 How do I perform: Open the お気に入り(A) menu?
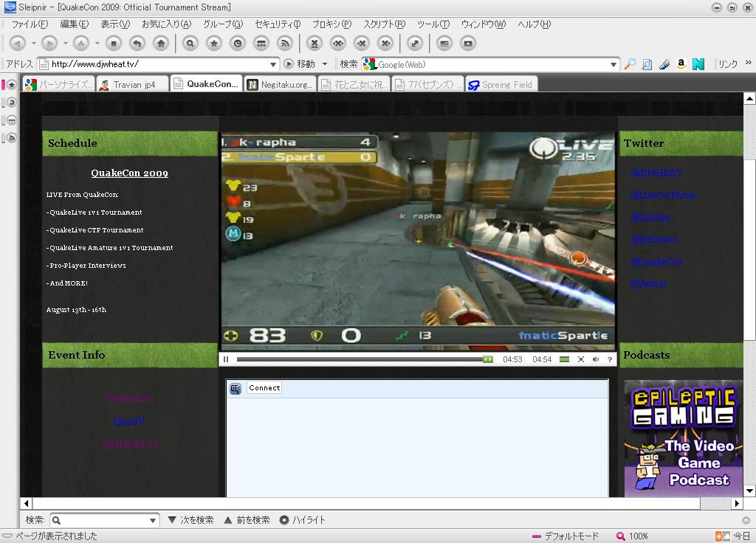tap(166, 24)
